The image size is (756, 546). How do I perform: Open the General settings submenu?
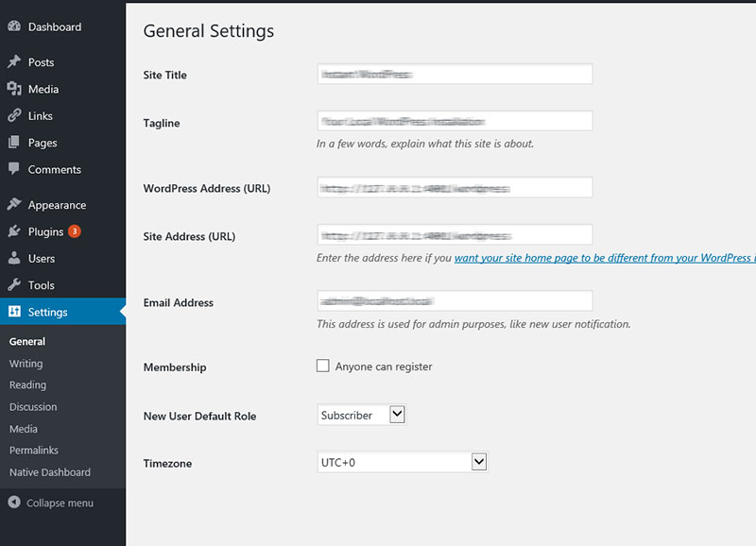(x=27, y=342)
